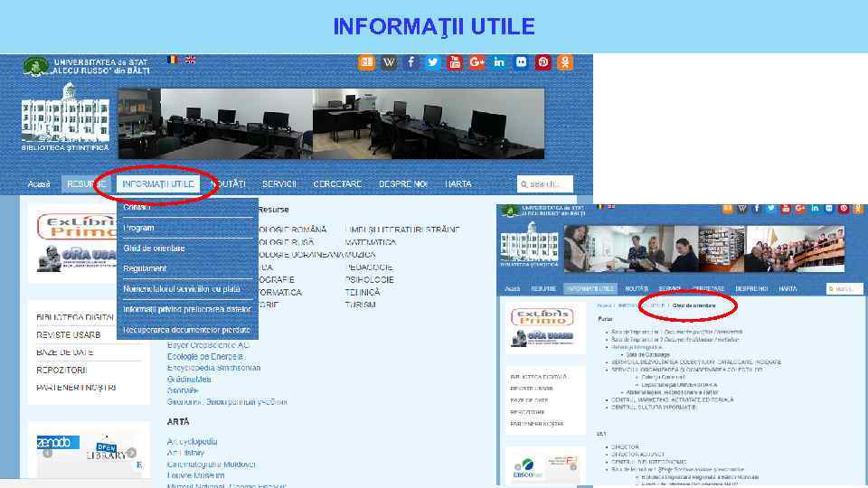Open the SERVICII menu item, main page

[x=279, y=183]
